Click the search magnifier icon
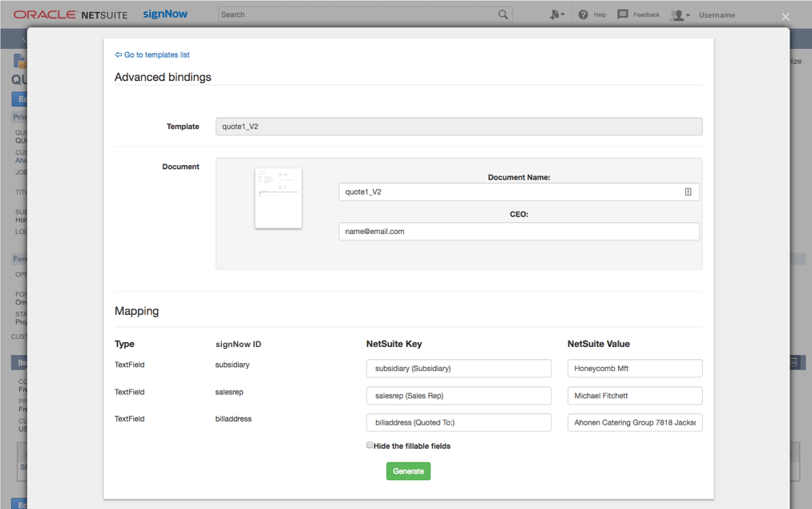 click(x=503, y=14)
